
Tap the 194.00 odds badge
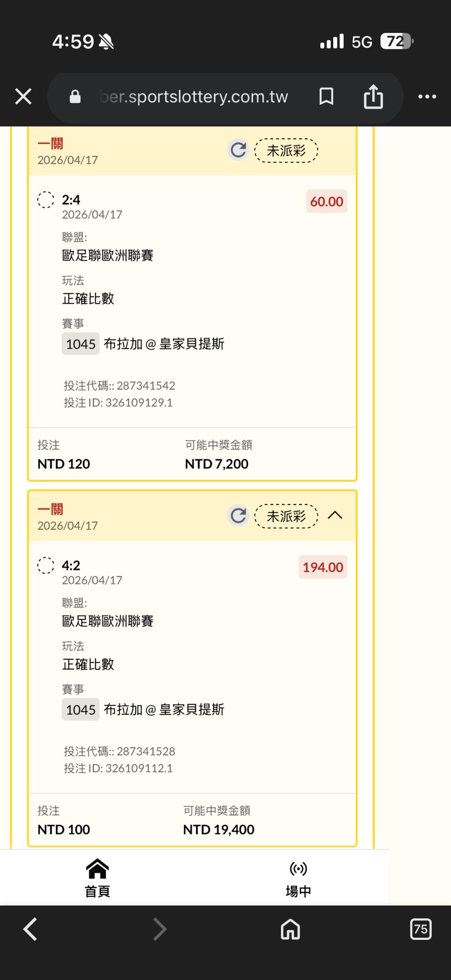point(323,567)
